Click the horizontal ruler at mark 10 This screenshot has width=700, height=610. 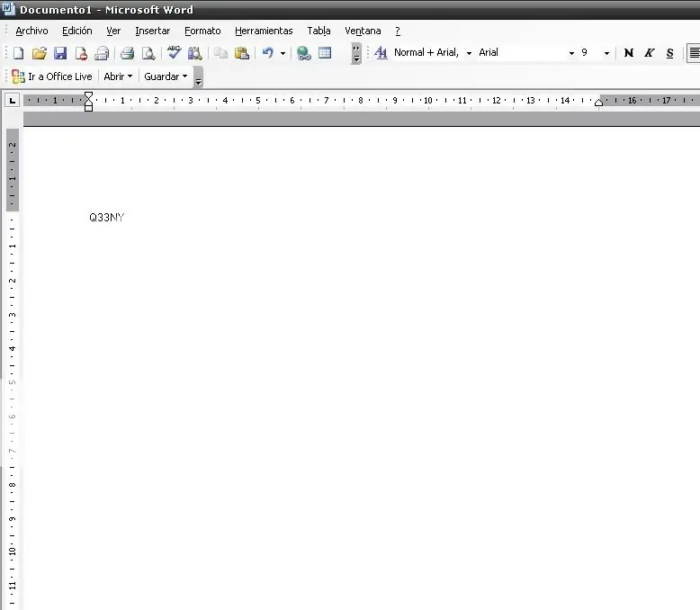coord(428,101)
